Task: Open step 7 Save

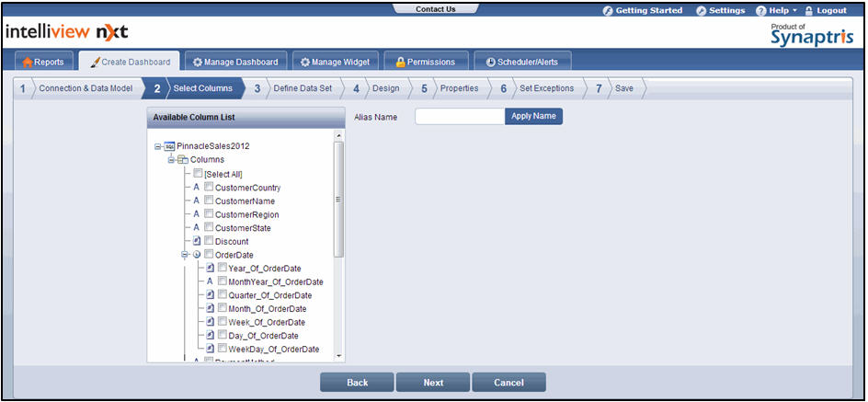Action: point(617,88)
